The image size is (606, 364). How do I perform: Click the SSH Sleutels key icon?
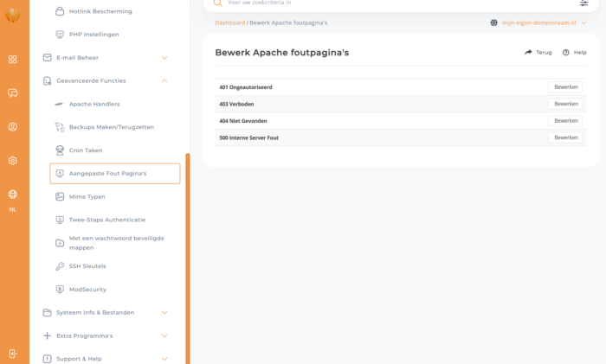click(x=60, y=266)
